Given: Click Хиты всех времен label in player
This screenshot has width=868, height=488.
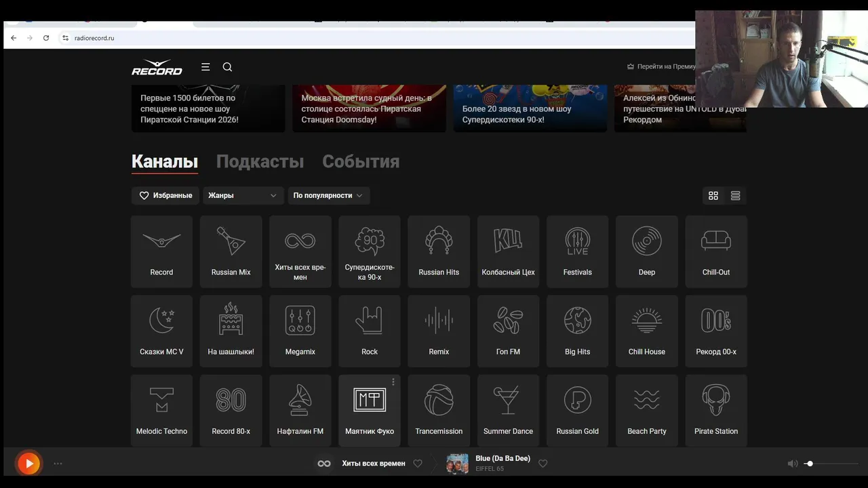Looking at the screenshot, I should (374, 464).
